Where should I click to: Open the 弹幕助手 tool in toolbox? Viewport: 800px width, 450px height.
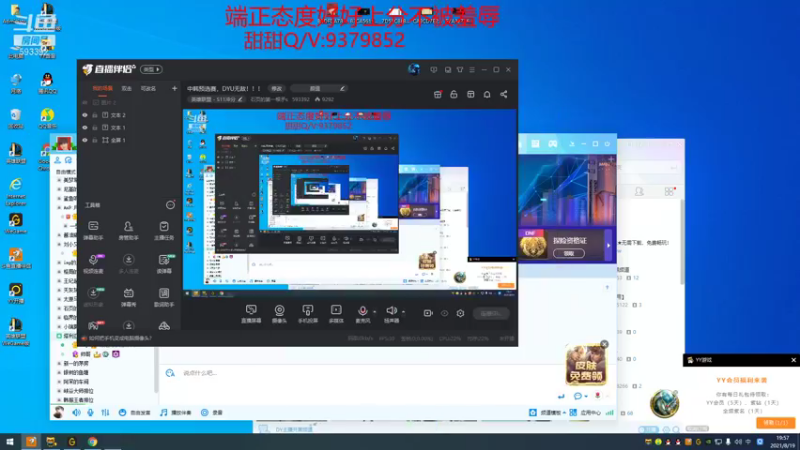coord(93,230)
